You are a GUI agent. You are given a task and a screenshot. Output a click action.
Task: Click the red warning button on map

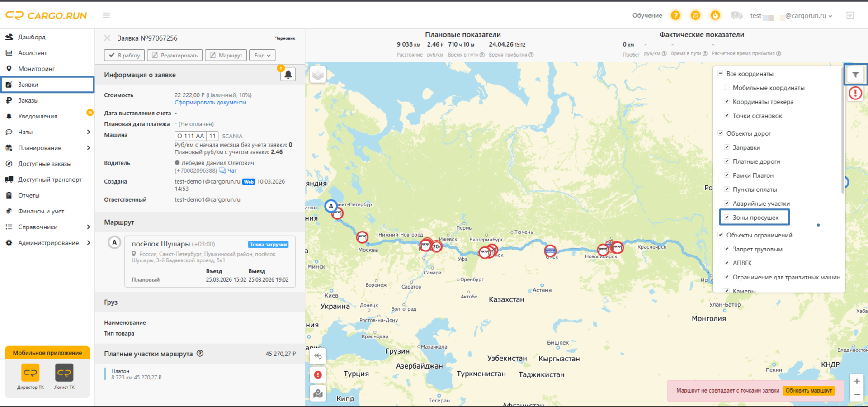[318, 375]
